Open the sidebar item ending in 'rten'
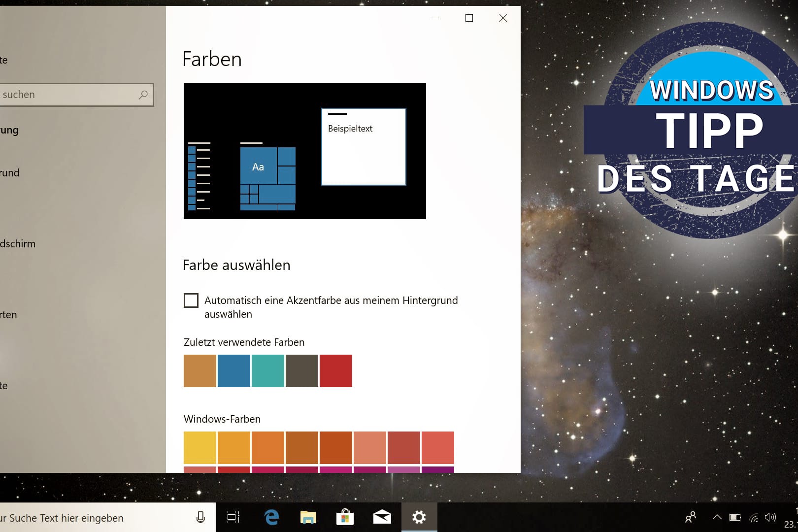This screenshot has width=798, height=532. (x=8, y=315)
